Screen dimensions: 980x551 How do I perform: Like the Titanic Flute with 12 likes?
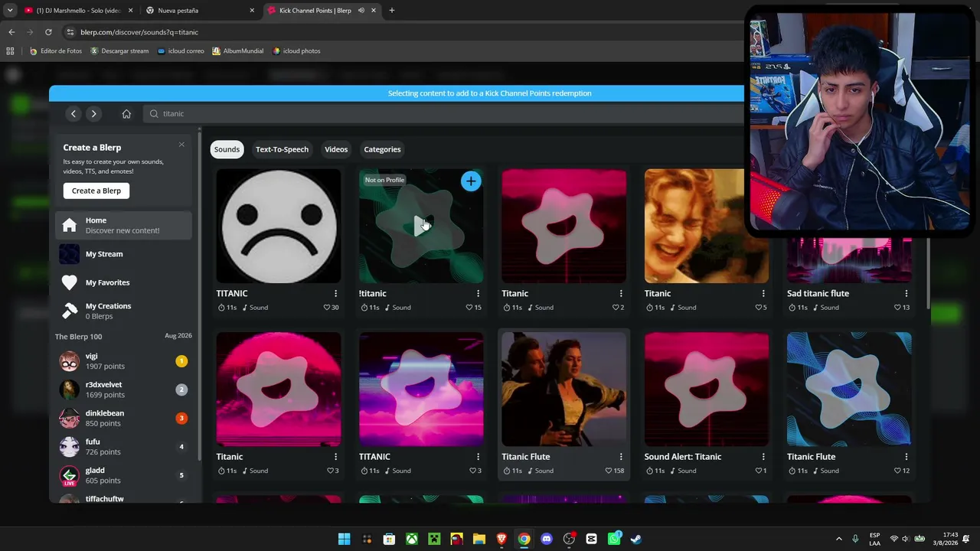click(x=897, y=471)
